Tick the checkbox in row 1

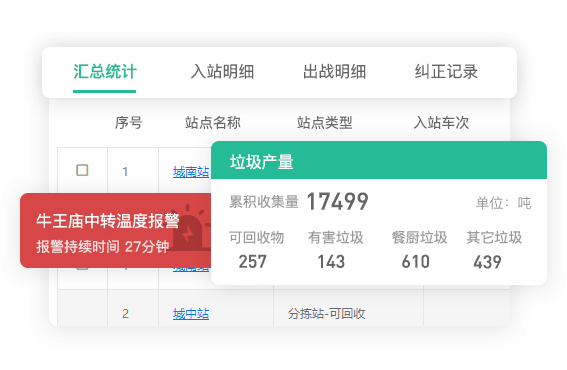(x=82, y=170)
